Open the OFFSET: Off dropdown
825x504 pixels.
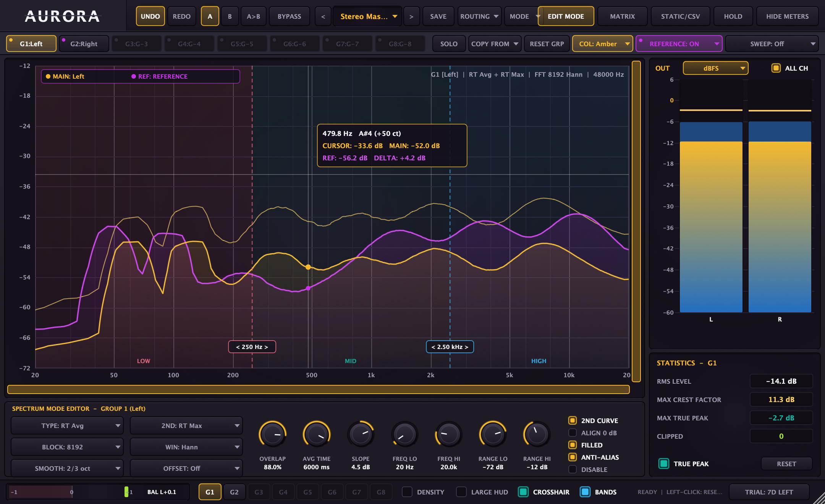pos(186,468)
